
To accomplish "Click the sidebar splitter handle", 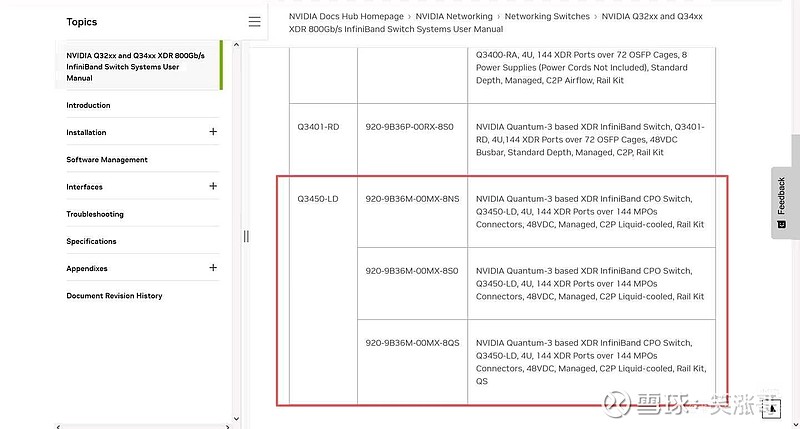I will click(246, 236).
